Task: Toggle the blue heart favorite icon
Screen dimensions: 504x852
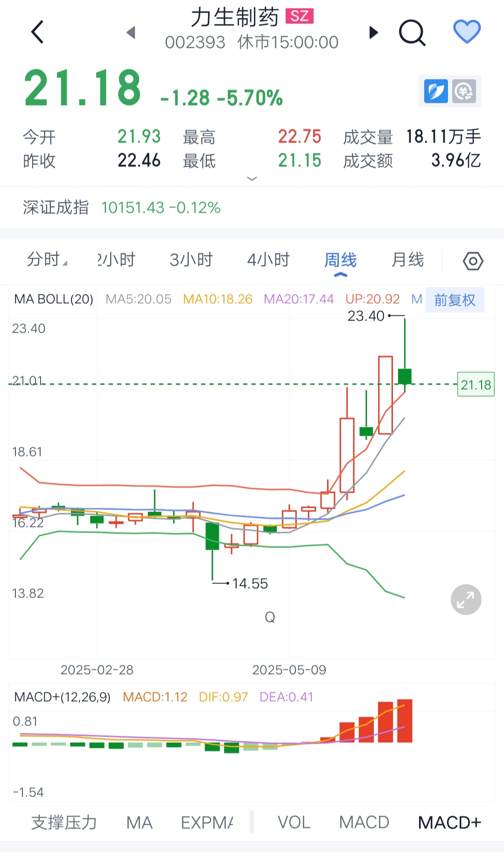Action: pyautogui.click(x=467, y=32)
